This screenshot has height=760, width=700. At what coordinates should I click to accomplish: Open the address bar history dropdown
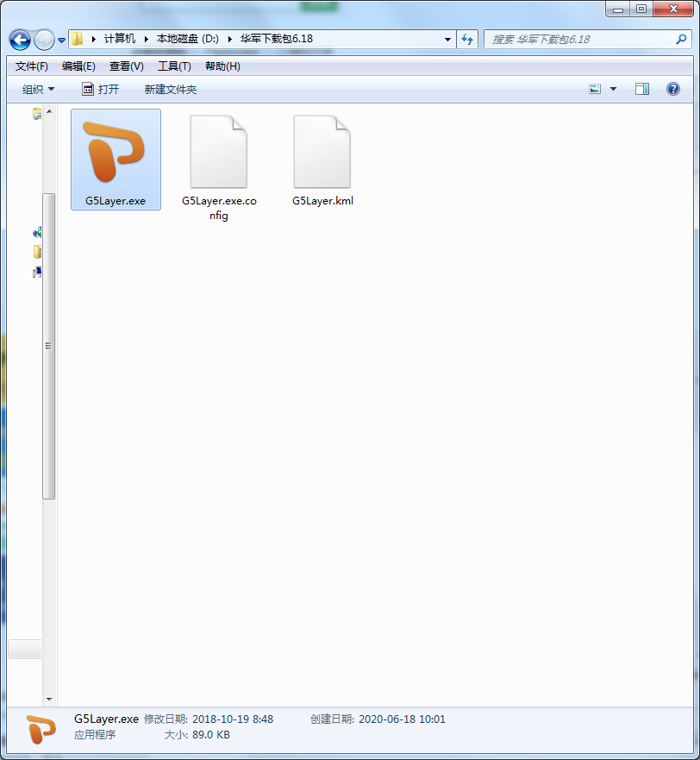point(447,40)
